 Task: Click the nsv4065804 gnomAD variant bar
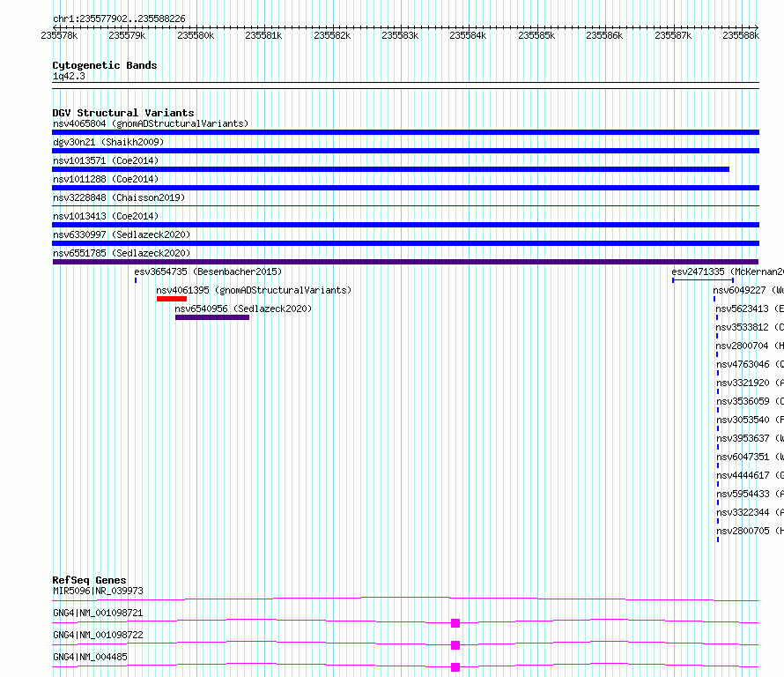(x=405, y=132)
